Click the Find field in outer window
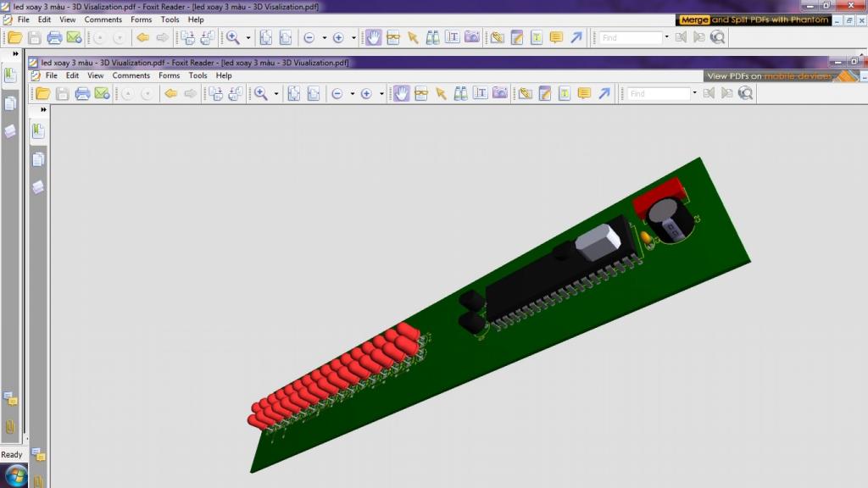Image resolution: width=868 pixels, height=488 pixels. click(x=631, y=37)
